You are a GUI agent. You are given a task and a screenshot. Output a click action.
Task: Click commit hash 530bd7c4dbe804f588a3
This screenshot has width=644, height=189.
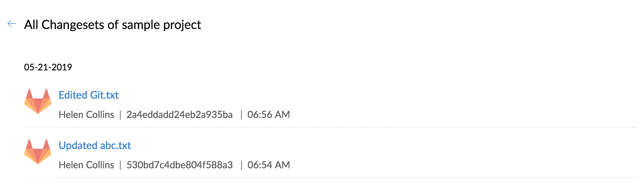pyautogui.click(x=180, y=165)
